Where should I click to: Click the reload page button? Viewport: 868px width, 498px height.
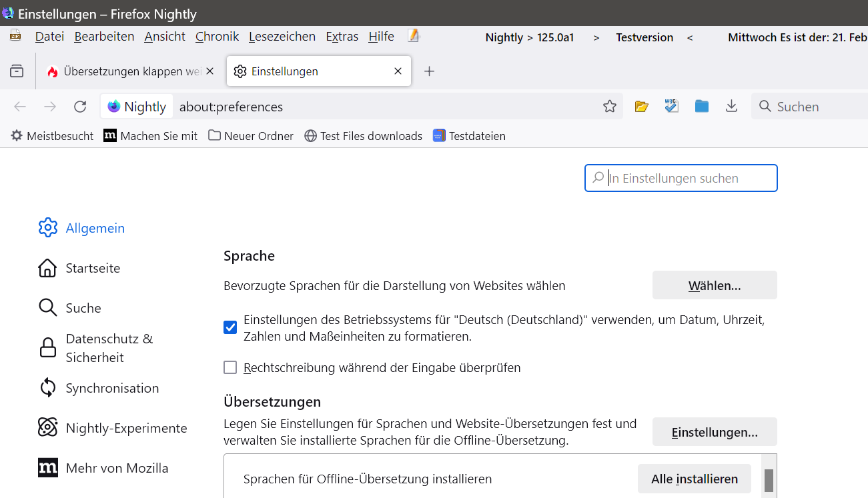pyautogui.click(x=80, y=107)
